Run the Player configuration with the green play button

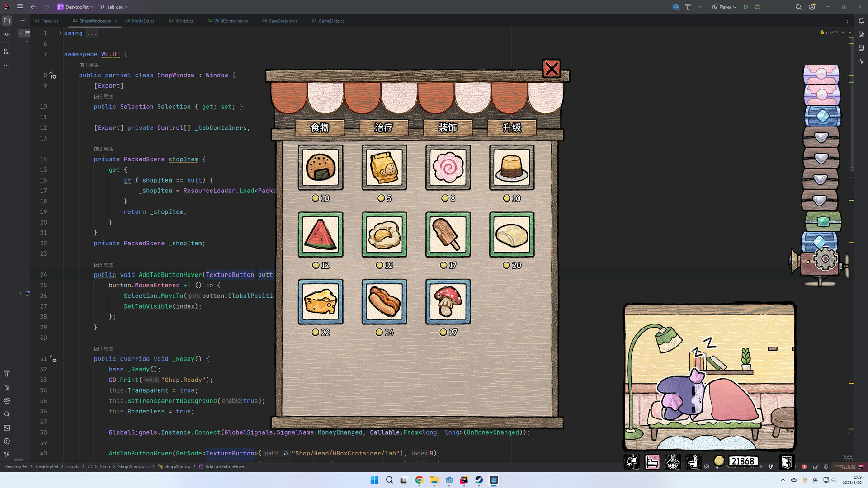[745, 7]
